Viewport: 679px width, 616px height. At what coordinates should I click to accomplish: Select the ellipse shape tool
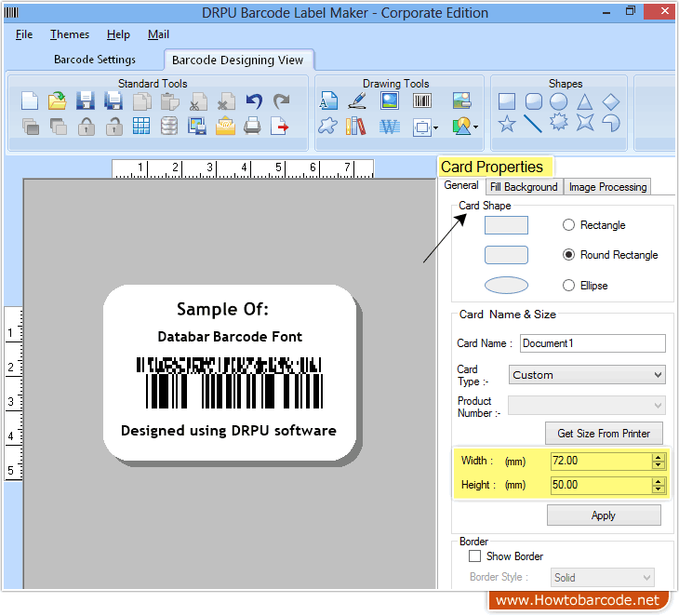(559, 101)
